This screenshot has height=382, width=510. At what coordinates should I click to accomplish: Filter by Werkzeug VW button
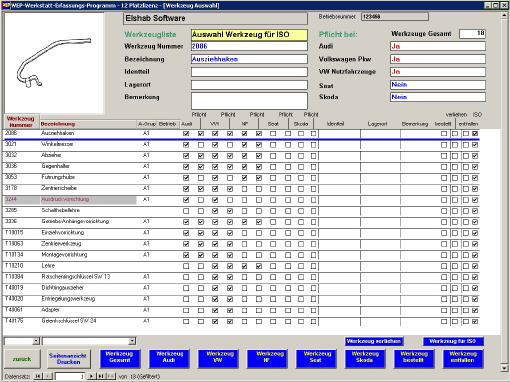pyautogui.click(x=218, y=359)
